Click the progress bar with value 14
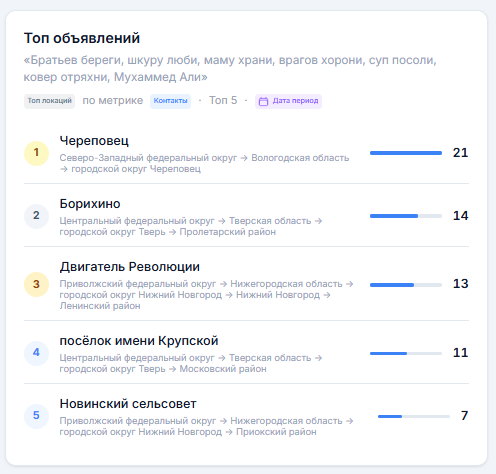 (406, 216)
